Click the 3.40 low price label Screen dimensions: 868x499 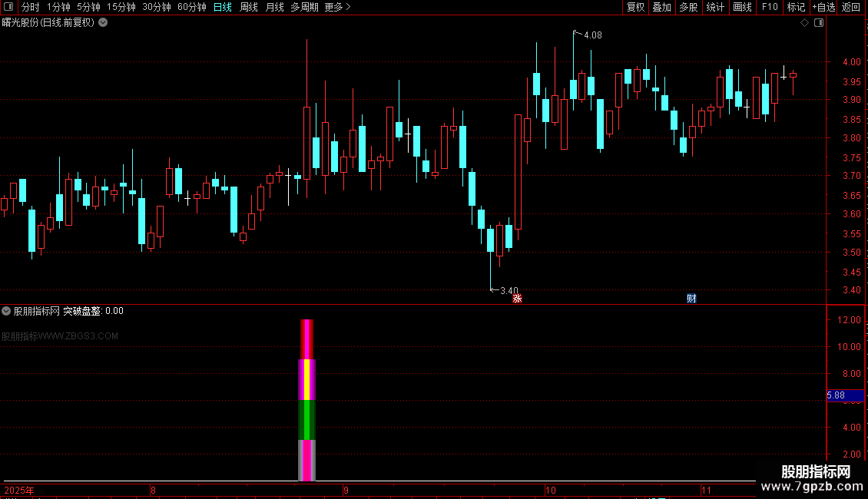point(509,290)
